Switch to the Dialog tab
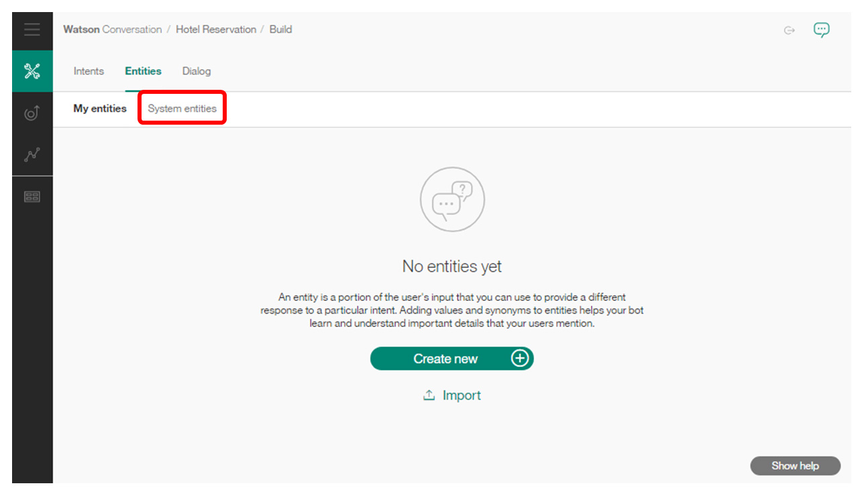This screenshot has width=868, height=500. click(x=197, y=71)
